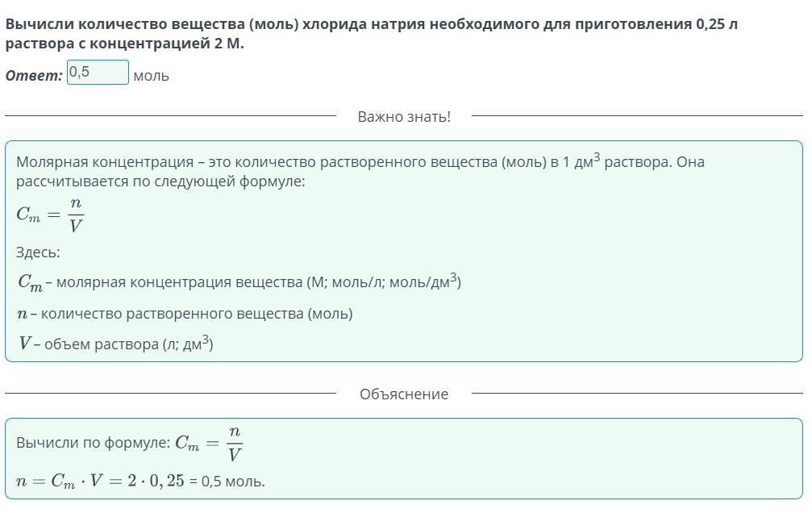The image size is (812, 513).
Task: Click the "= 0,5 моль." result in the explanation
Action: tap(227, 482)
